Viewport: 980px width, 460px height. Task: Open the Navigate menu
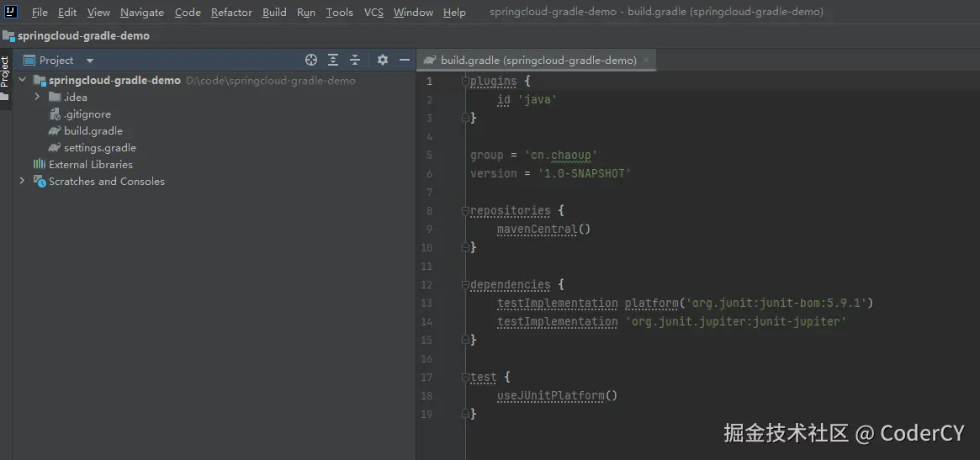(x=142, y=12)
